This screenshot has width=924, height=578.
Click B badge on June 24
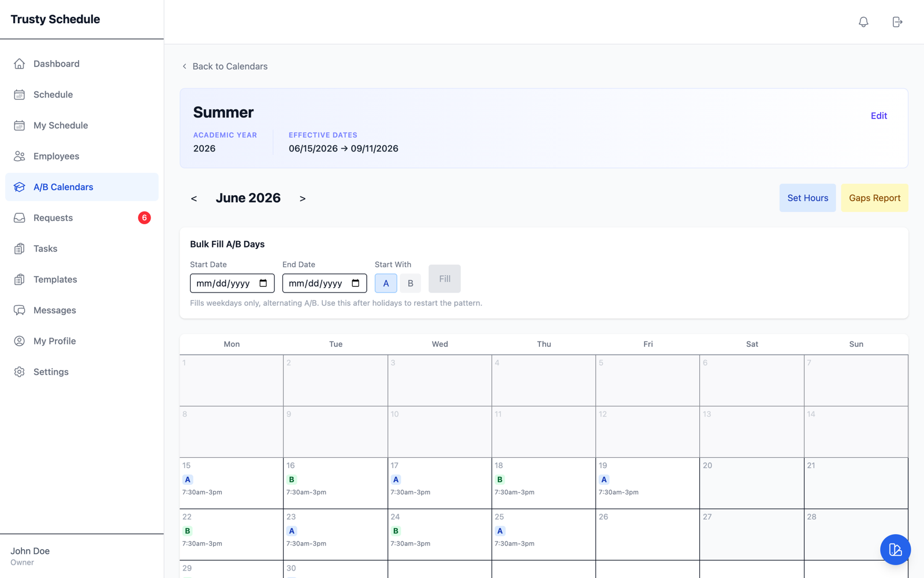click(x=396, y=531)
